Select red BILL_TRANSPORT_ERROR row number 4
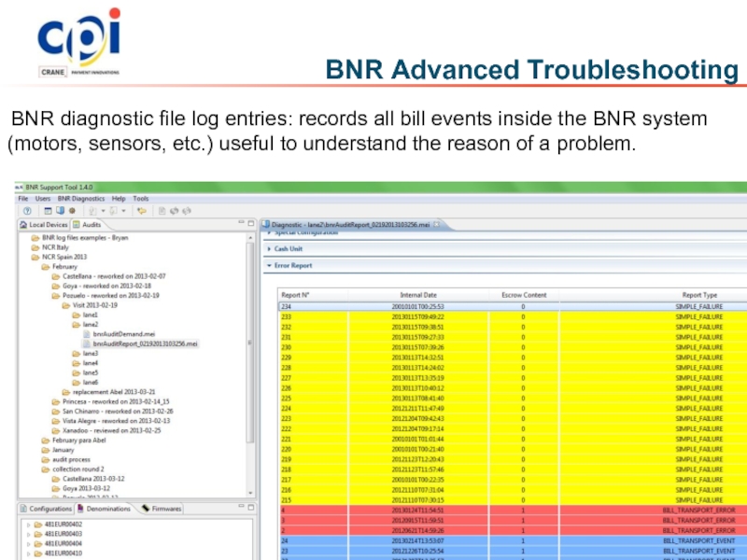This screenshot has width=747, height=560. 513,511
